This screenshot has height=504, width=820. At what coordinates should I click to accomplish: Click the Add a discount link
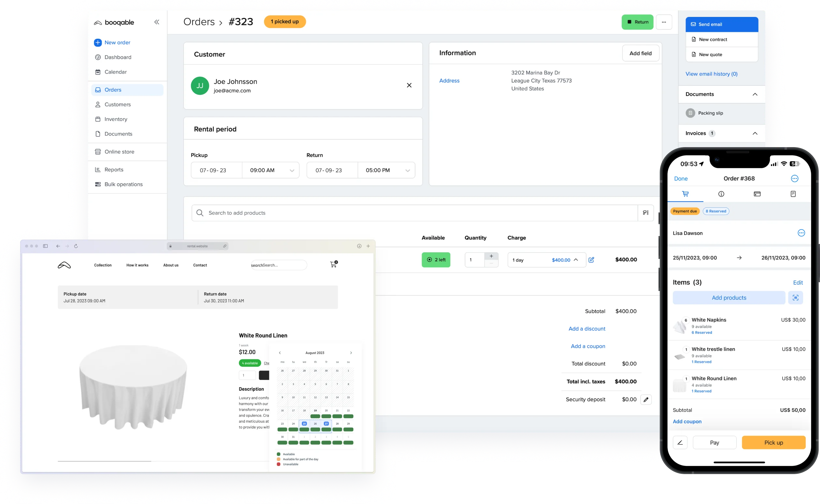[x=586, y=329]
